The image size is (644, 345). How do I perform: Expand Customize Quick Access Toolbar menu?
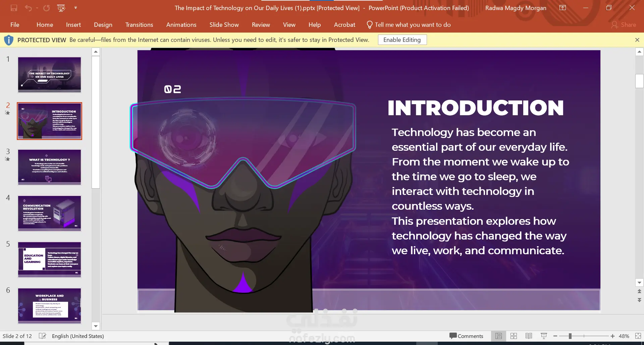75,8
